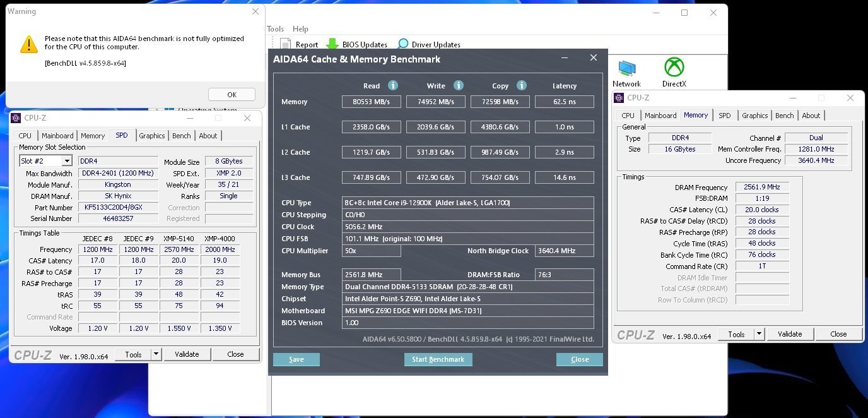Switch to CPU tab in CPU-Z Memory window
Viewport: 868px width, 418px height.
(x=628, y=116)
